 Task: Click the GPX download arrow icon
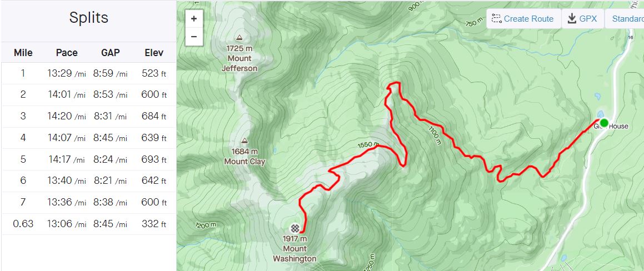(572, 18)
